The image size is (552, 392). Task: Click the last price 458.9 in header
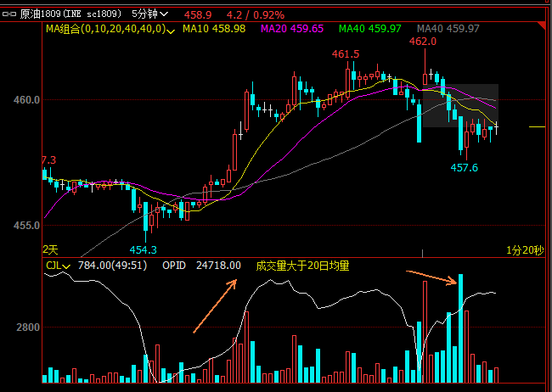point(198,14)
